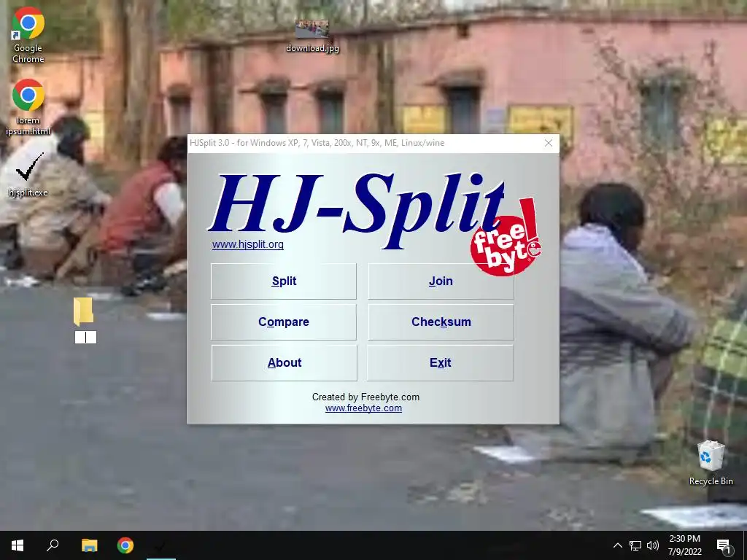The image size is (747, 560).
Task: Show the About dialog
Action: pos(284,363)
